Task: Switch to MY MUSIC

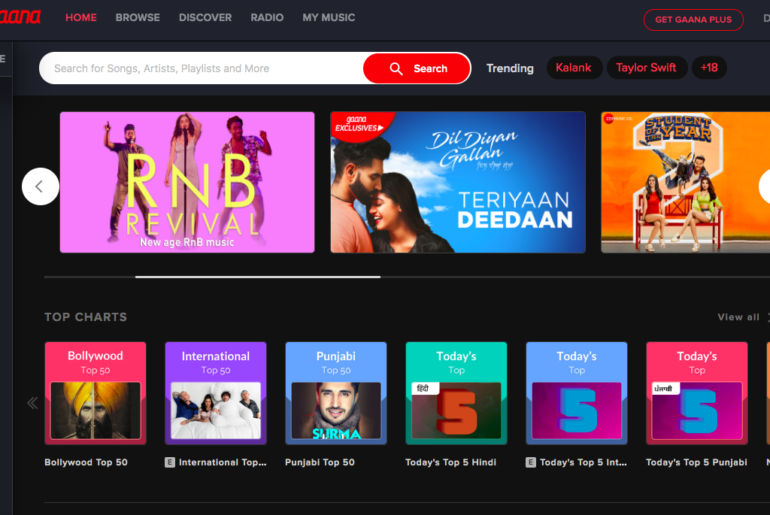Action: tap(329, 18)
